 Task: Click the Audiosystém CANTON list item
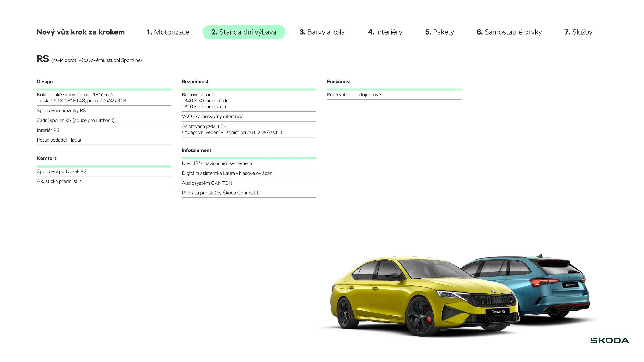click(x=207, y=183)
